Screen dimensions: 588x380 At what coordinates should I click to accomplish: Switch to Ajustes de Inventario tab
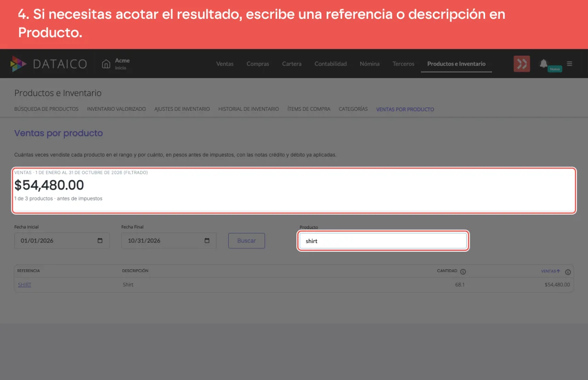[x=182, y=109]
